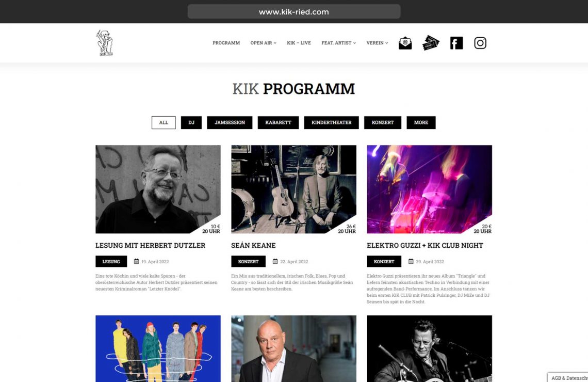Expand the Open Air dropdown menu
This screenshot has height=382, width=588.
(x=263, y=43)
